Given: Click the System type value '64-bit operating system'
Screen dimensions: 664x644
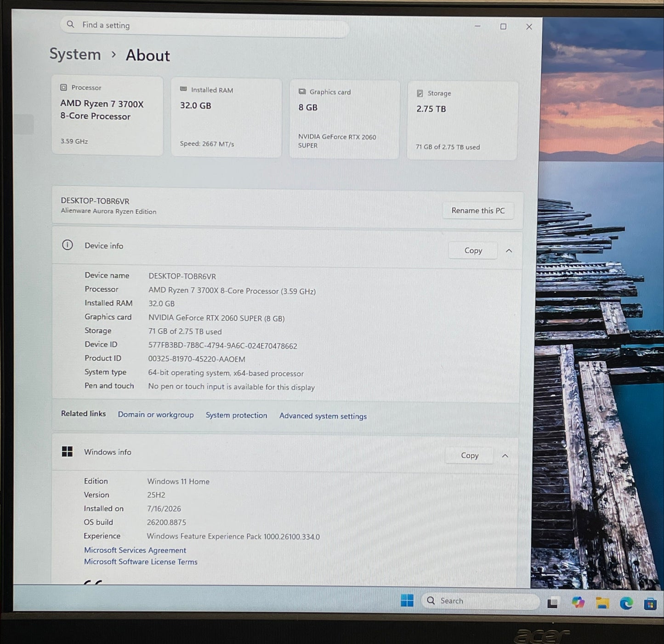Looking at the screenshot, I should (189, 373).
